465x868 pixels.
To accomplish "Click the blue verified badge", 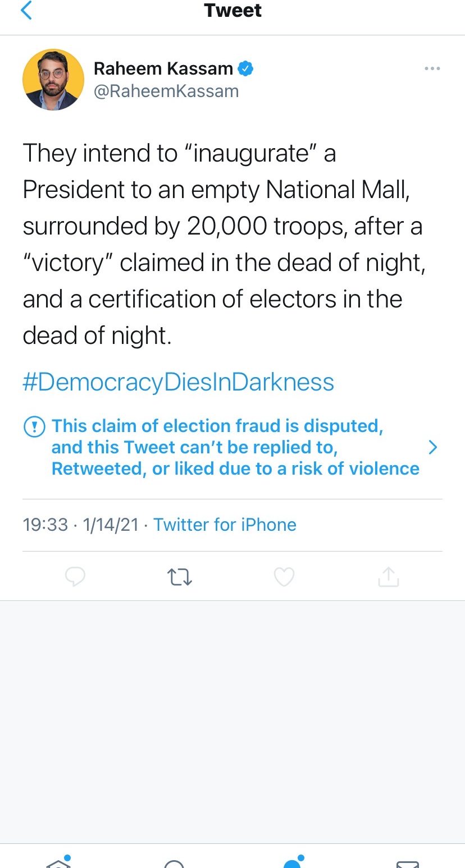I will (x=245, y=69).
